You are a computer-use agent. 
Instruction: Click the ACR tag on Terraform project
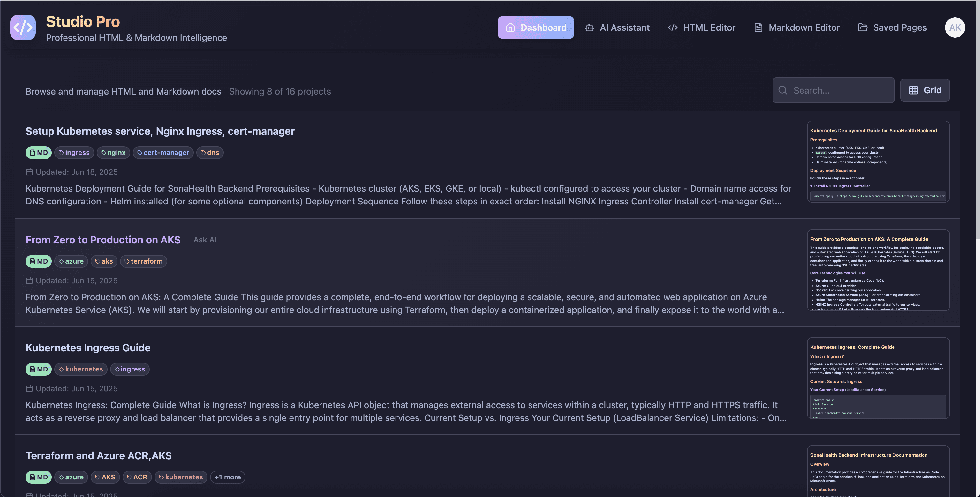click(137, 477)
